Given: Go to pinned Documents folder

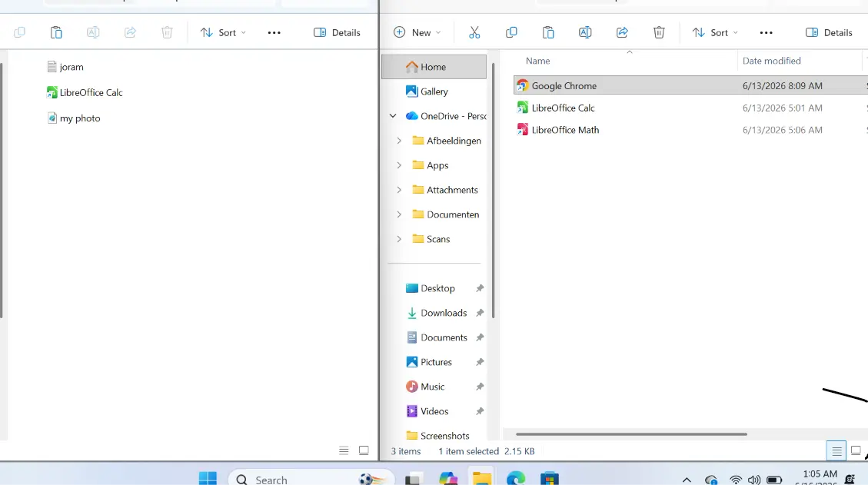Looking at the screenshot, I should pyautogui.click(x=437, y=337).
